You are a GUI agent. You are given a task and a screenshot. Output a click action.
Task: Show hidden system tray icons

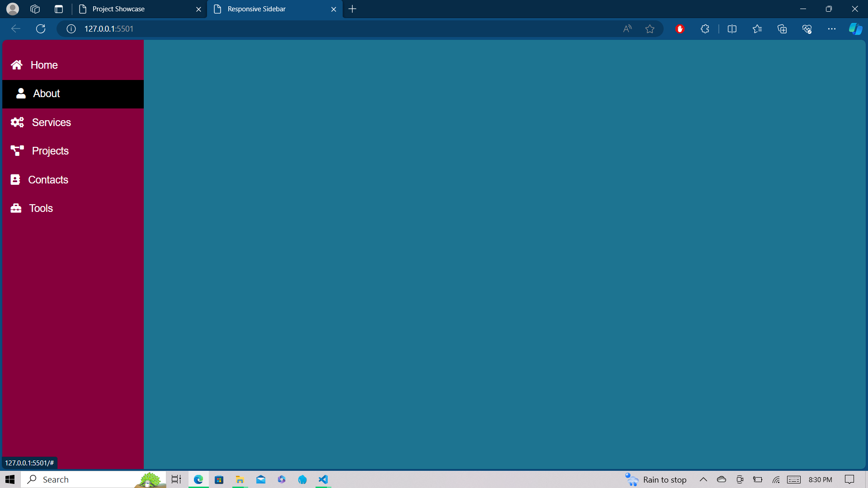click(703, 479)
